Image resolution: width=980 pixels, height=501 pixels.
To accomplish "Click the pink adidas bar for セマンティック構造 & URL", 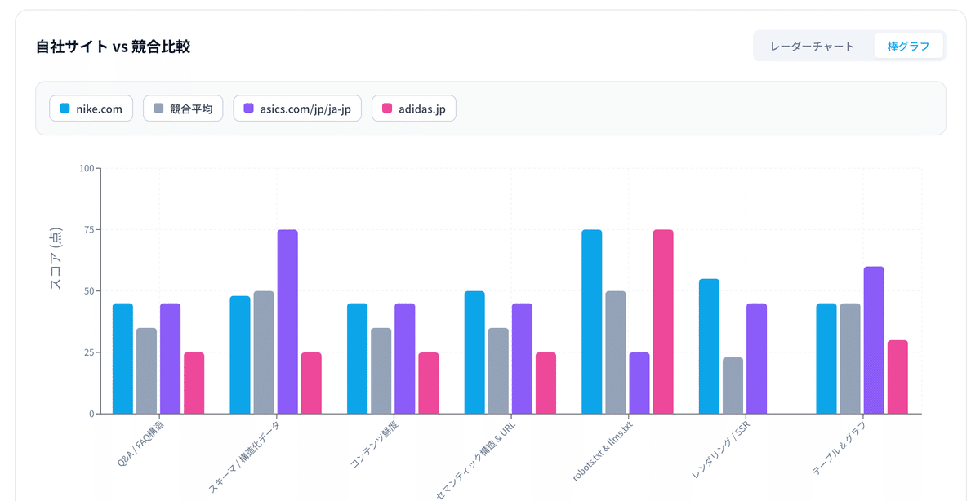I will [x=546, y=383].
